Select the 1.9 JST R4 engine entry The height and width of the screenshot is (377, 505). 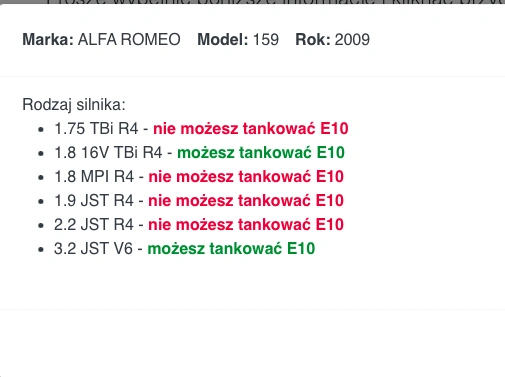[x=94, y=201]
